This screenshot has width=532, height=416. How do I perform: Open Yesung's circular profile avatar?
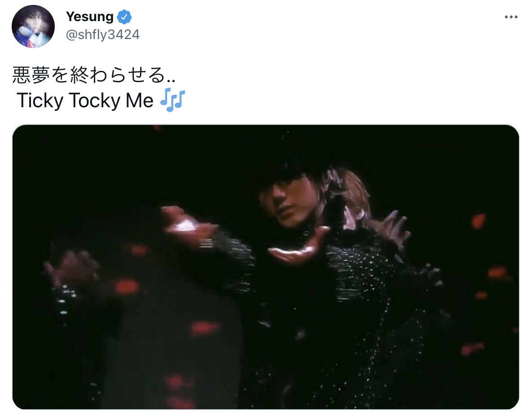click(33, 26)
